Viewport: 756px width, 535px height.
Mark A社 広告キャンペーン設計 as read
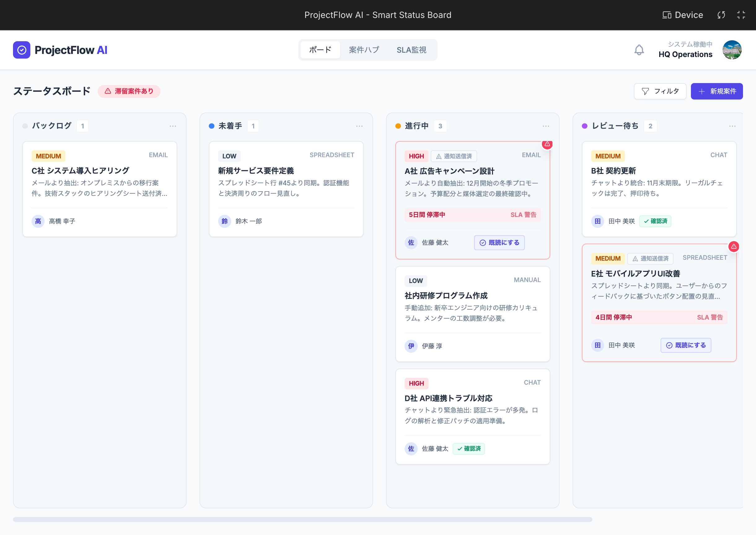499,243
